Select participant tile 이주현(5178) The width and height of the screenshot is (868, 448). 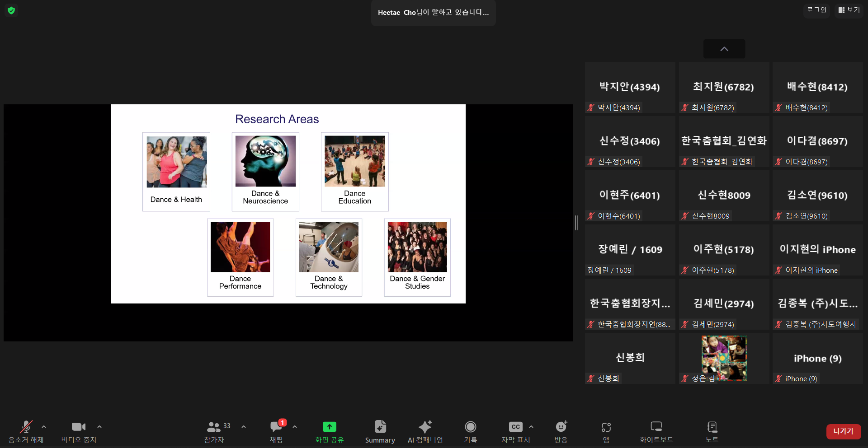[x=724, y=250]
